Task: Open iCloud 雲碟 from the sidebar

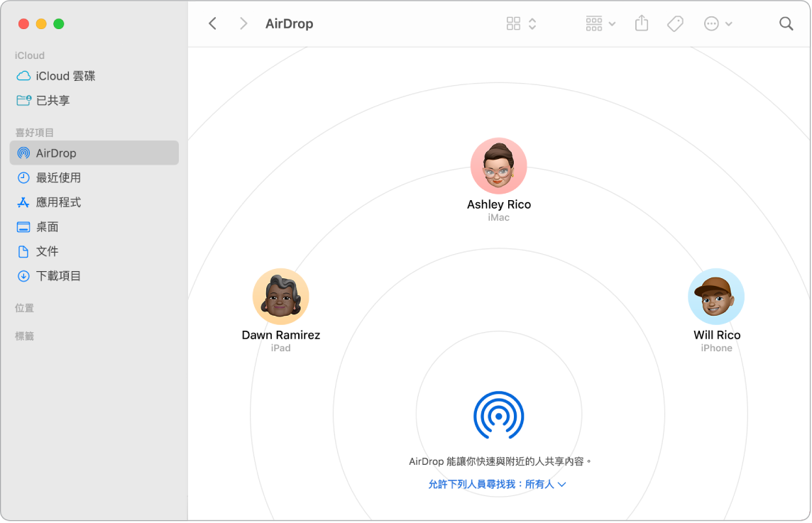Action: tap(67, 76)
